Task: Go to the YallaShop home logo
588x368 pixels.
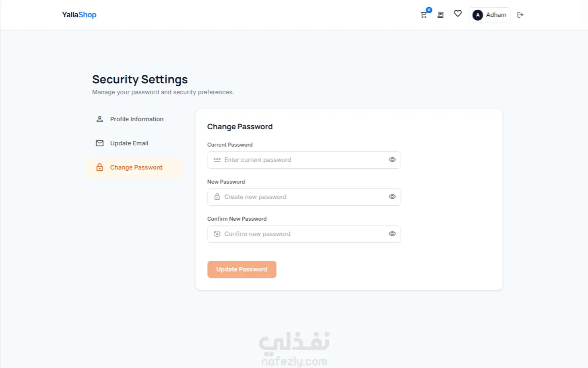Action: pos(79,15)
